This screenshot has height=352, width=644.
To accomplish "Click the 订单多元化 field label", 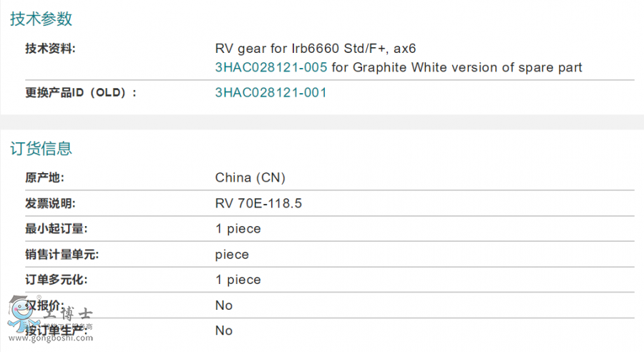I will click(55, 280).
